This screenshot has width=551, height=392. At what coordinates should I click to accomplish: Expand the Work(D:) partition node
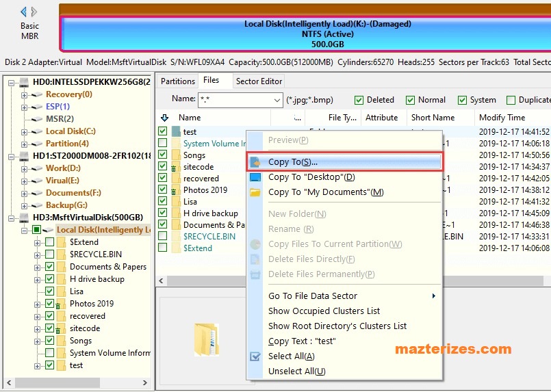24,169
